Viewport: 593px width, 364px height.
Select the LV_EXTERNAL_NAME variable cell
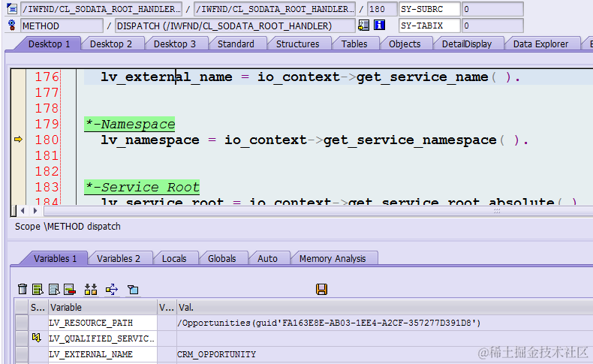(103, 354)
